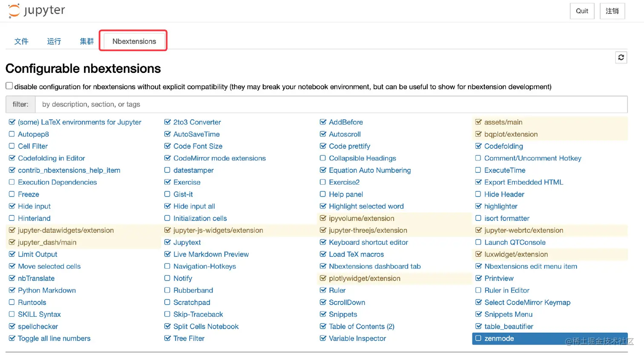Check the zenmode extension box
The width and height of the screenshot is (644, 356).
[x=478, y=338]
